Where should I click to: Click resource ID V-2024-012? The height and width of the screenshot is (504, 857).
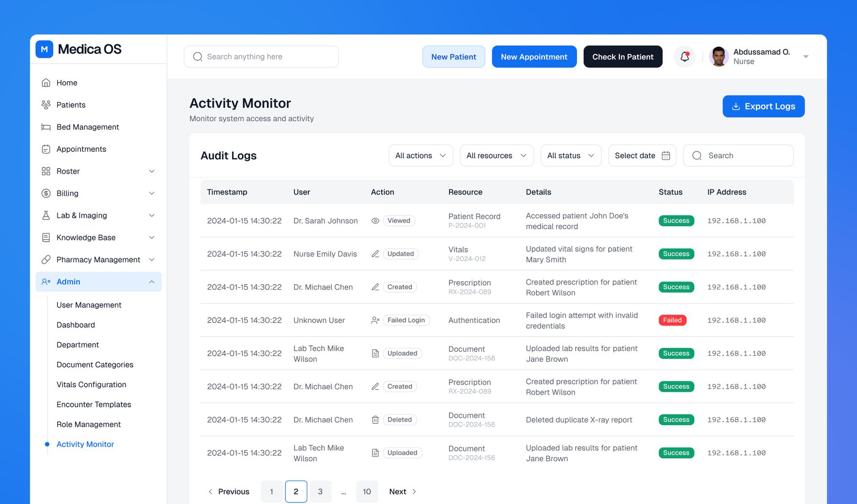pos(467,259)
